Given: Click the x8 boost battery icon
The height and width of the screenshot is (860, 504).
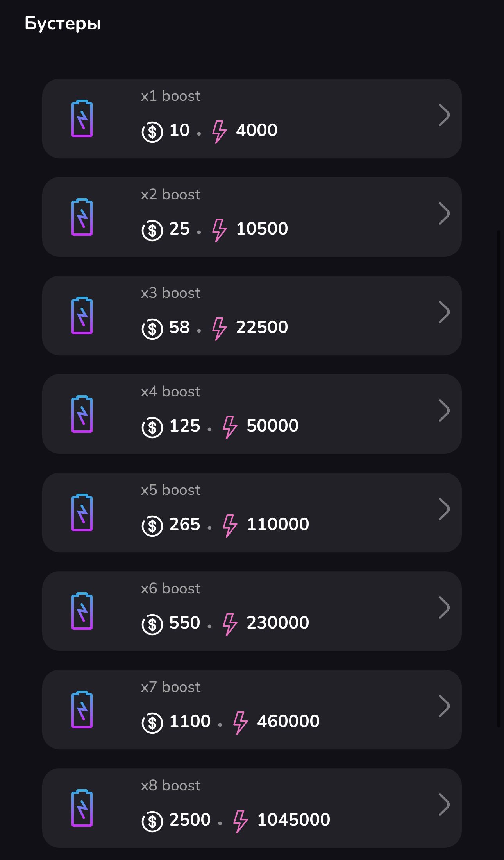Looking at the screenshot, I should pyautogui.click(x=82, y=808).
